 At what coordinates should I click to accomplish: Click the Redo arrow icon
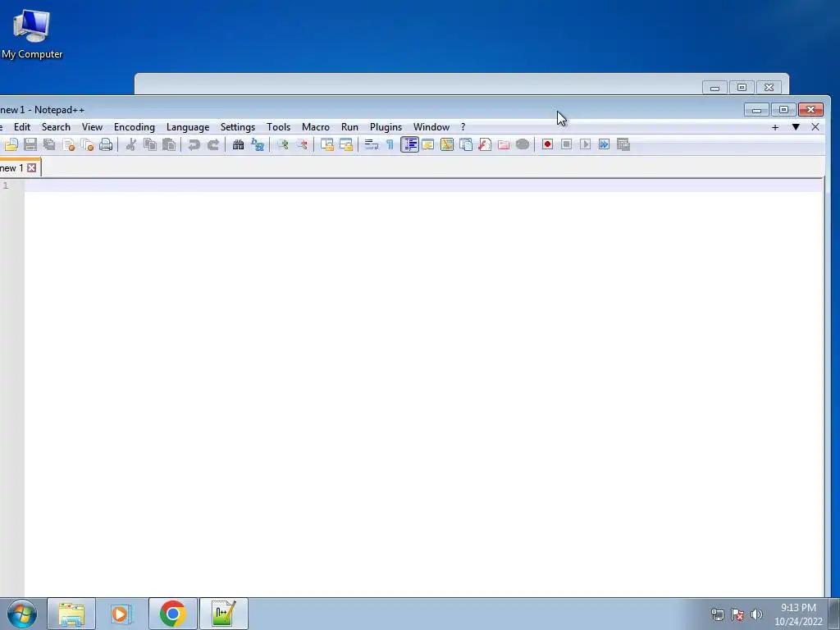(213, 144)
